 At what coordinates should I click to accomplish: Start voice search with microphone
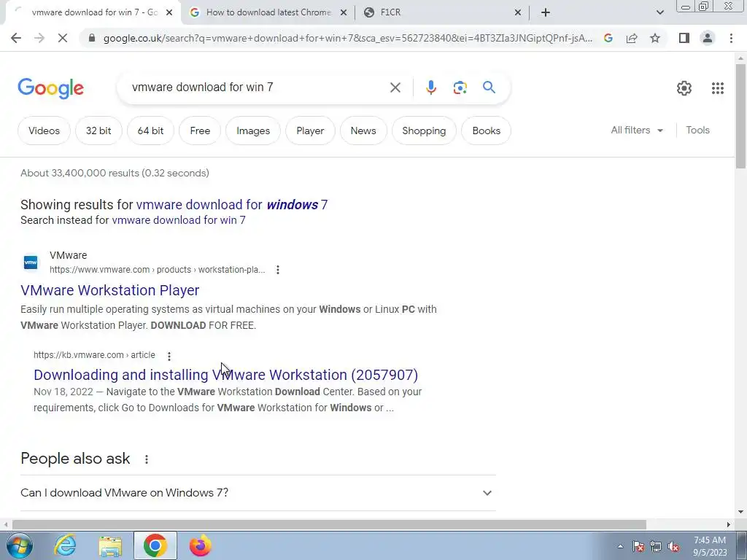pos(430,87)
